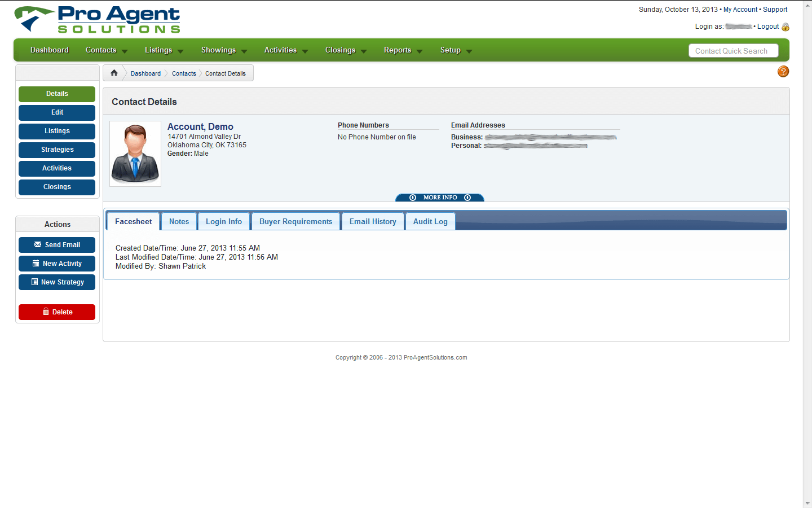Image resolution: width=812 pixels, height=508 pixels.
Task: Select the Buyer Requirements tab
Action: 296,221
